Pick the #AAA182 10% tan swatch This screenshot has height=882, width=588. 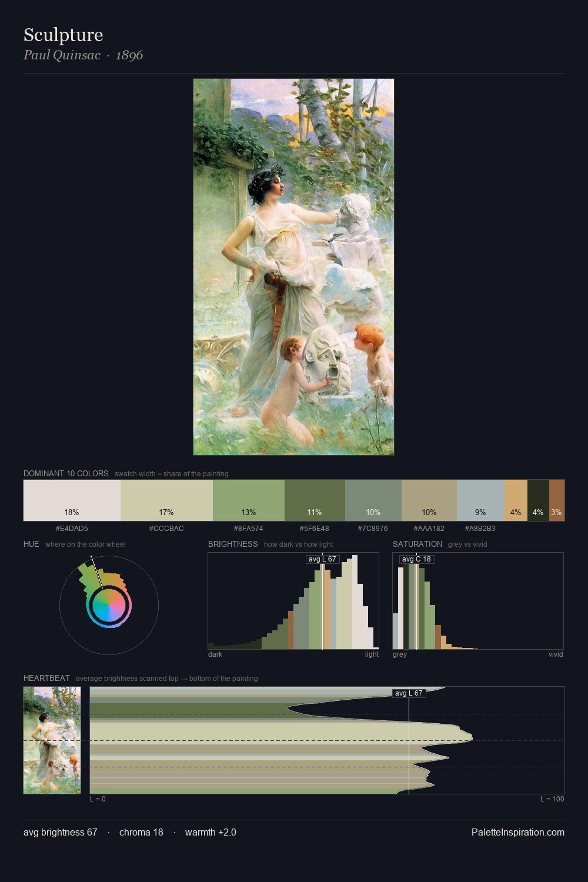point(429,500)
